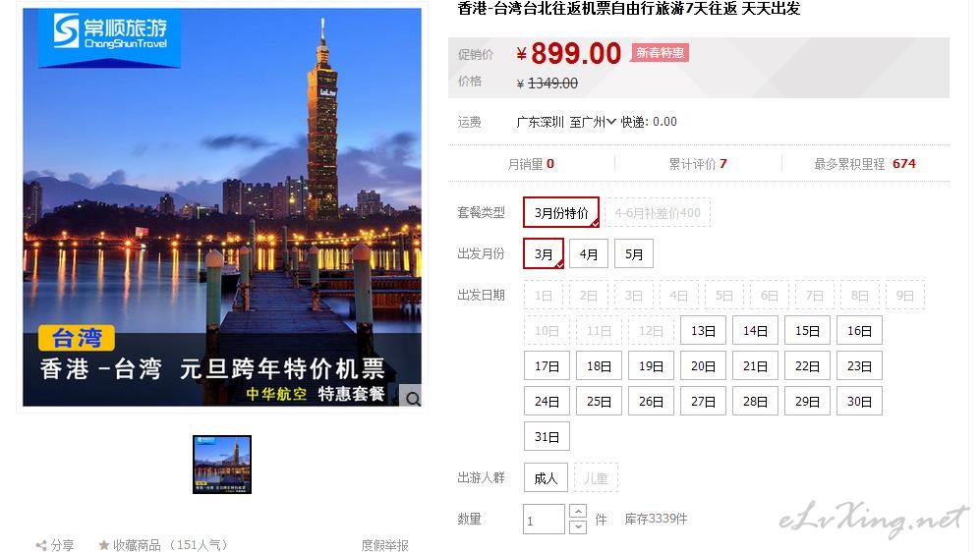The height and width of the screenshot is (552, 980).
Task: Pick the 26日 departure date
Action: 651,402
